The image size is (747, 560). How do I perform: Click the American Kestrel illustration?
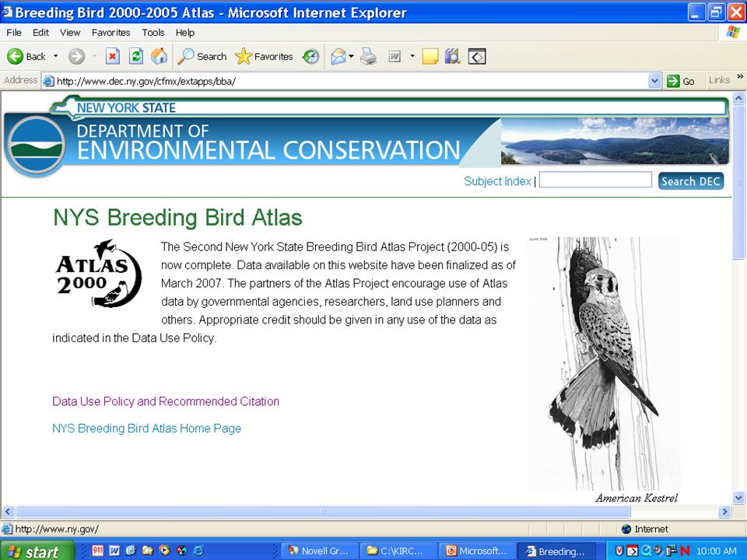pyautogui.click(x=604, y=363)
